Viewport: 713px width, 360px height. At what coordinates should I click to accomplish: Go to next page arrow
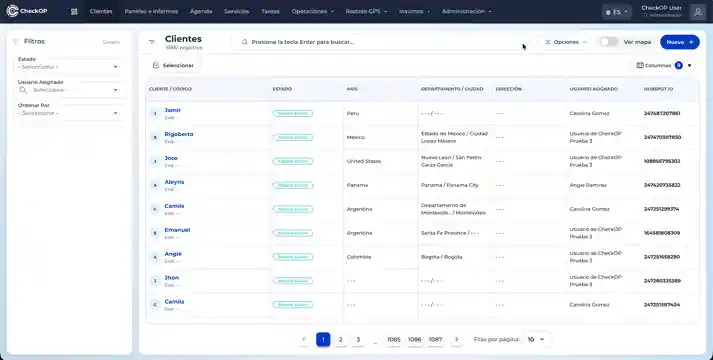pyautogui.click(x=457, y=340)
